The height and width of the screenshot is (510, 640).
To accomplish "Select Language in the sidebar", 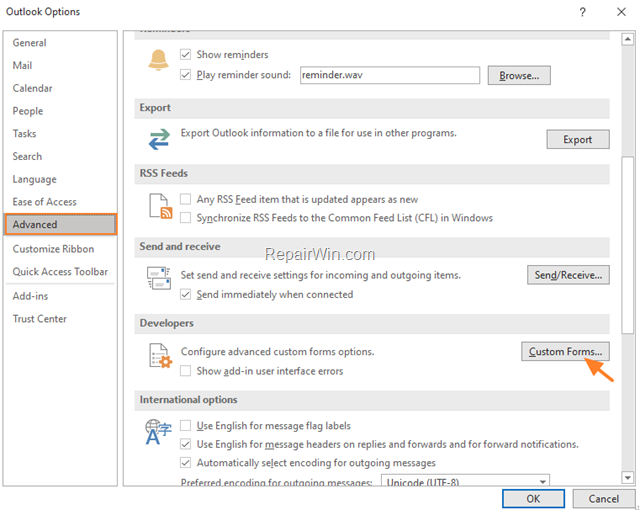I will [x=60, y=179].
